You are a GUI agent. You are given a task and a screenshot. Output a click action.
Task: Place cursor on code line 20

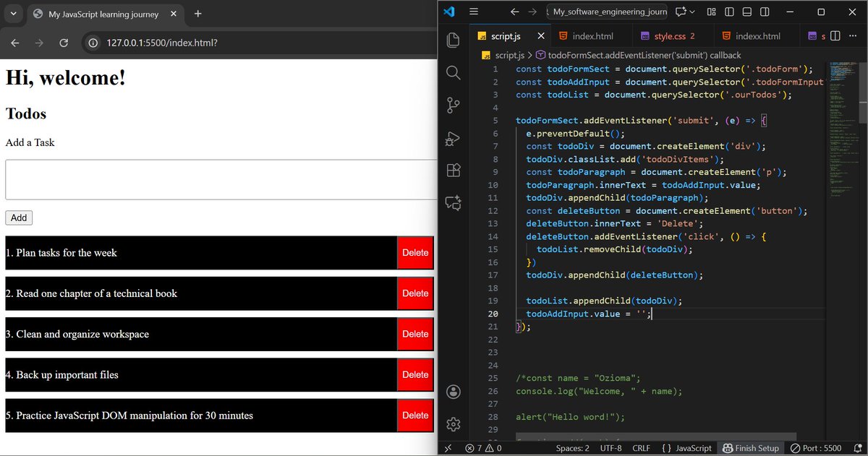click(589, 314)
